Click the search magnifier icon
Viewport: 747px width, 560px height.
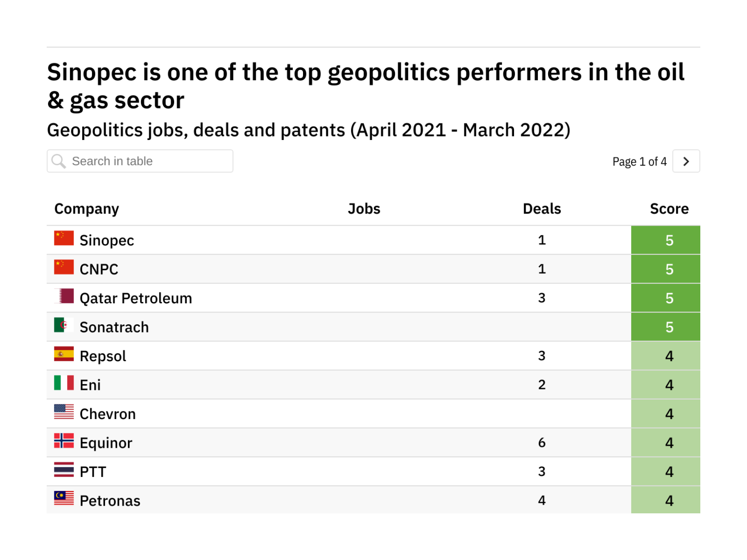click(x=59, y=161)
